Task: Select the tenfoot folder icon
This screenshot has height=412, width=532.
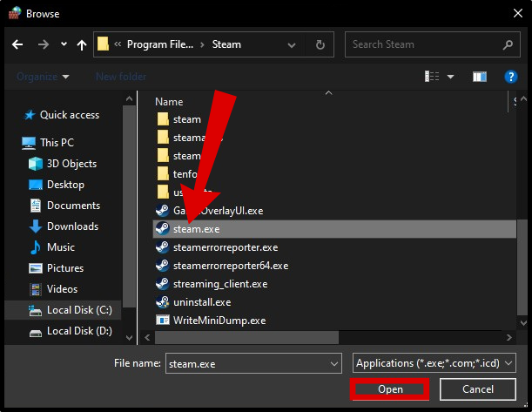Action: coord(163,174)
